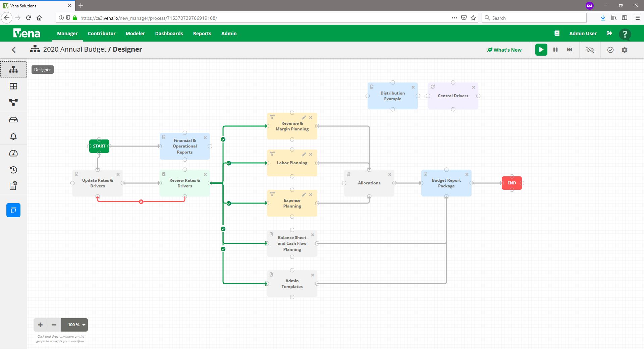644x349 pixels.
Task: Select the blue workflow icon in sidebar
Action: click(13, 210)
